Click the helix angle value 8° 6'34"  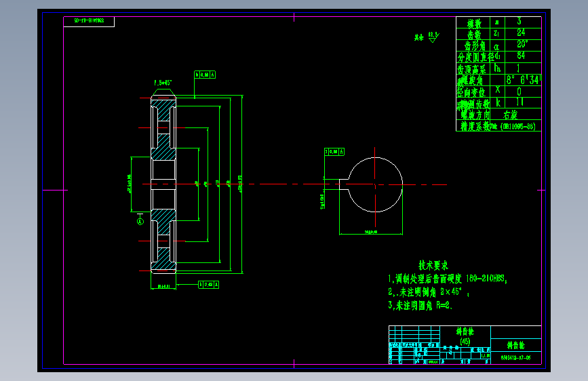(523, 80)
